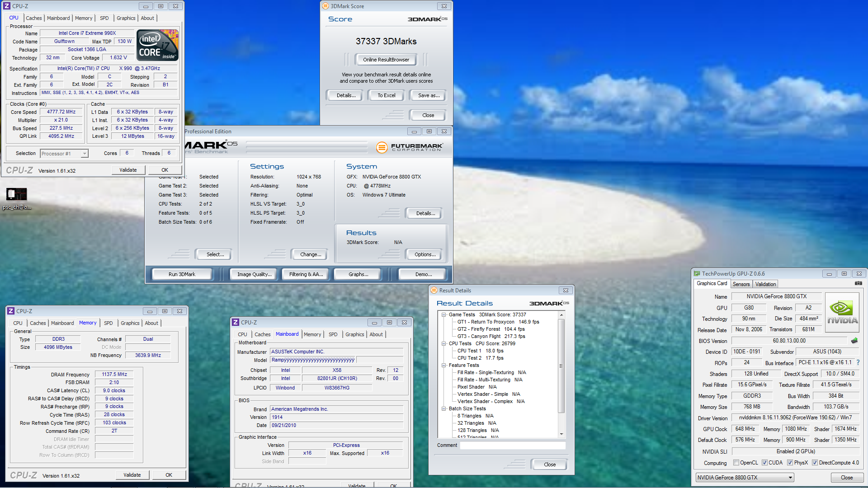Minimize the GPU-Z window
The height and width of the screenshot is (488, 868).
point(829,273)
